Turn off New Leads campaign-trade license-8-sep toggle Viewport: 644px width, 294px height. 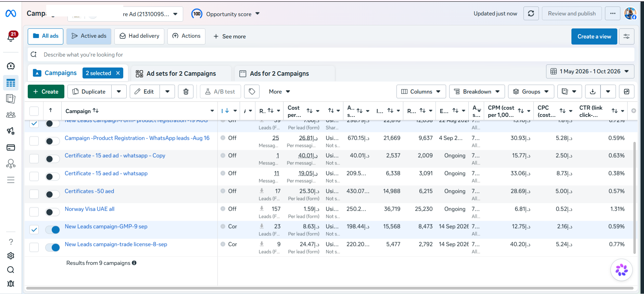pos(52,247)
